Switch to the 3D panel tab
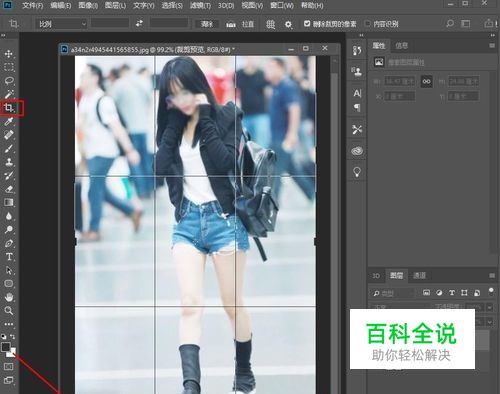The height and width of the screenshot is (394, 500). click(376, 276)
